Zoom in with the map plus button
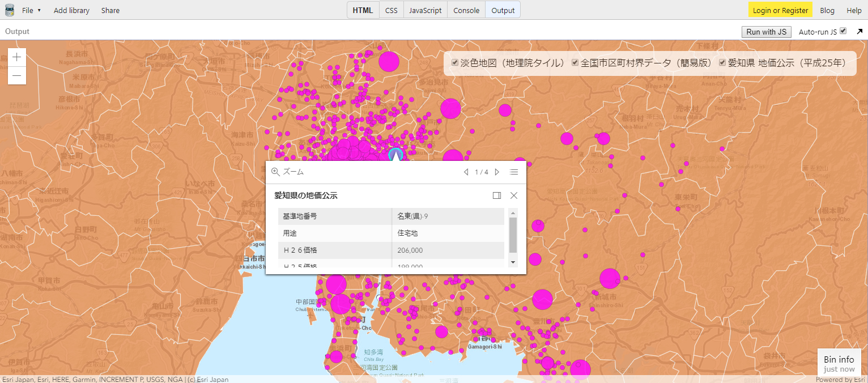868x383 pixels. pos(17,57)
